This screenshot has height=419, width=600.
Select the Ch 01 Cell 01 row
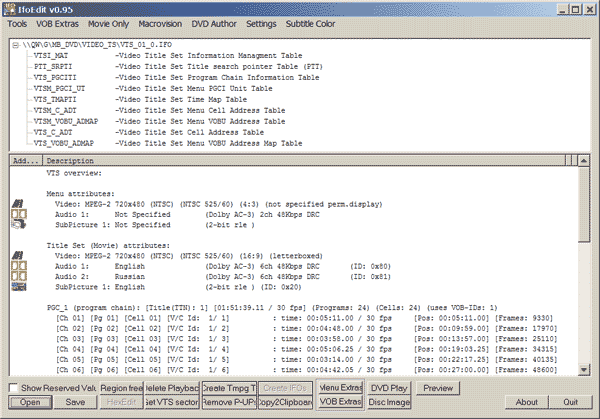(305, 318)
